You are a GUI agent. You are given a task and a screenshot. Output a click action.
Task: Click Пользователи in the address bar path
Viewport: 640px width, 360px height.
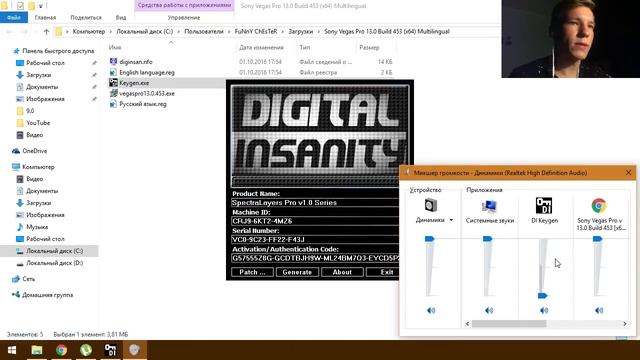click(204, 31)
